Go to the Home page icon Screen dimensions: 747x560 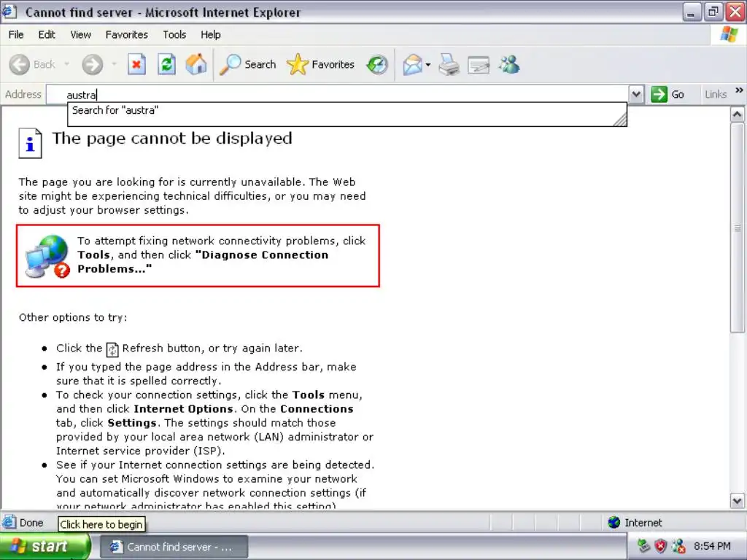tap(196, 64)
